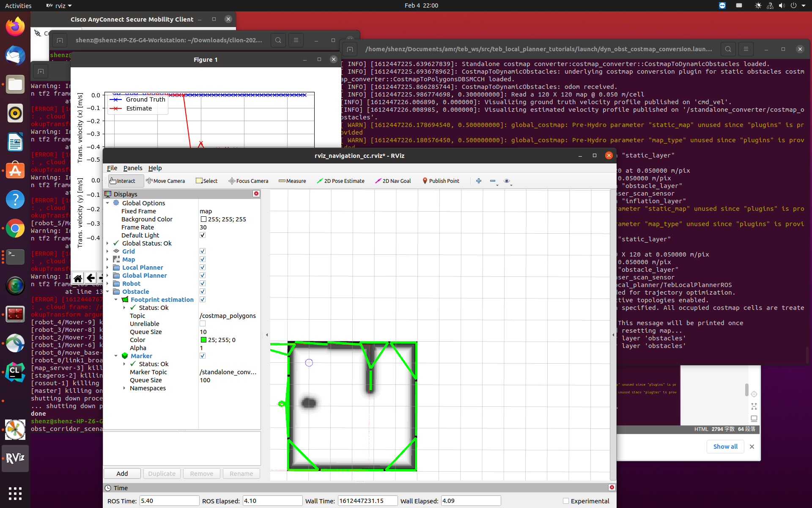Collapse the Global Options section
Viewport: 812px width, 508px height.
click(108, 203)
